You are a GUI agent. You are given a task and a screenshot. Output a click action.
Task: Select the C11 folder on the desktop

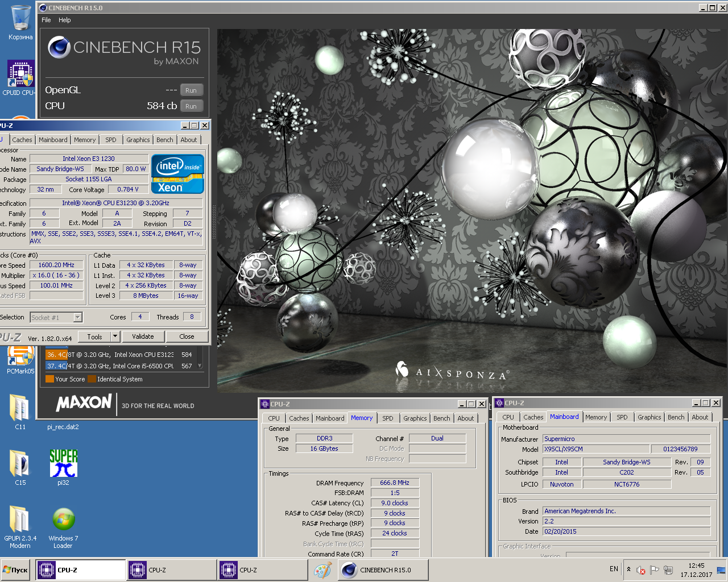coord(20,411)
